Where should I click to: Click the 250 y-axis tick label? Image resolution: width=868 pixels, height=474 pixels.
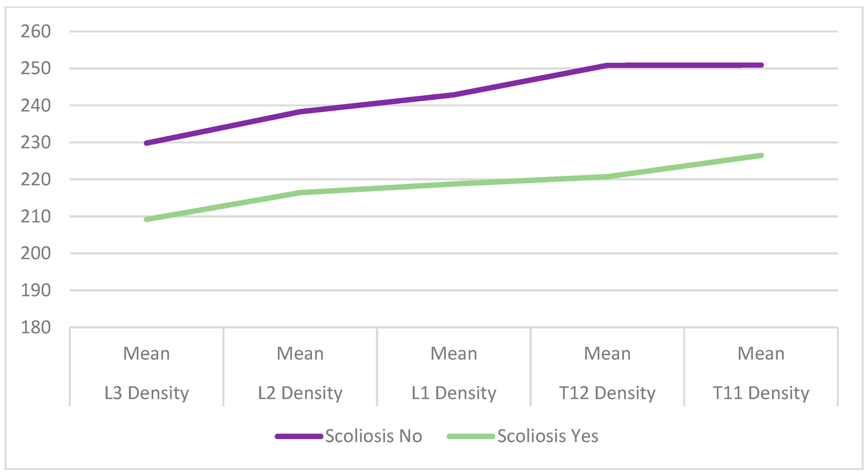pyautogui.click(x=36, y=68)
